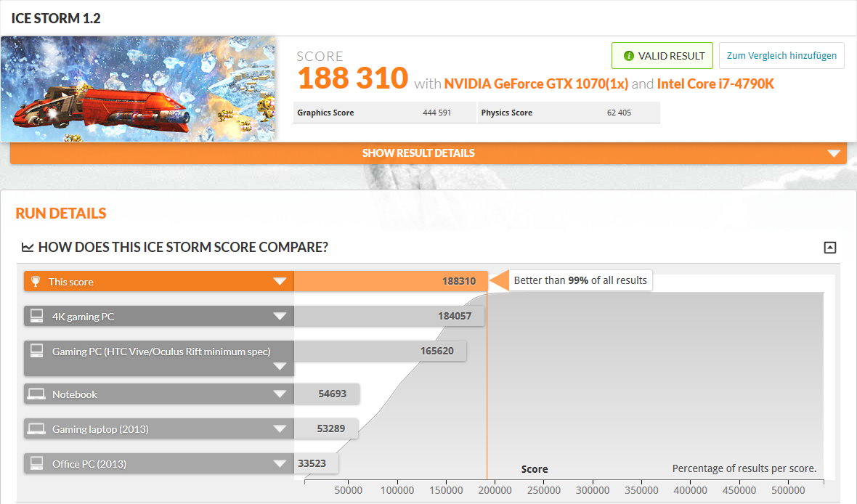Click the Percentage of results per score label
Screen dimensions: 857x504
[744, 468]
